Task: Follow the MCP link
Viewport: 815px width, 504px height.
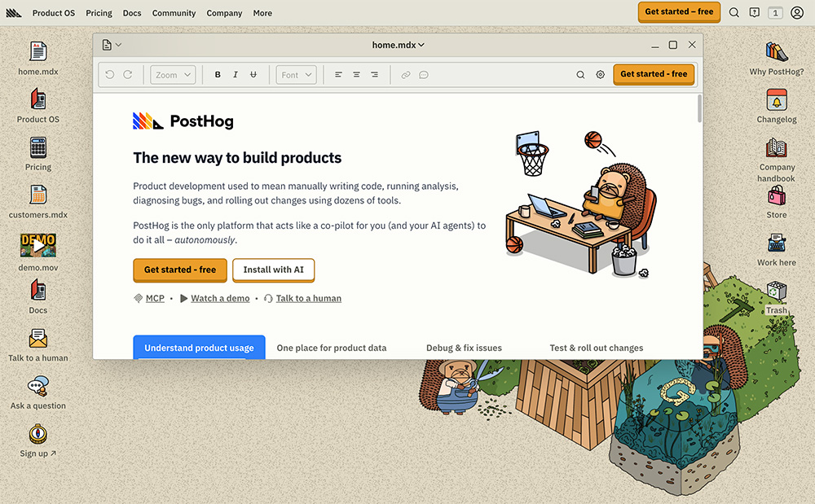Action: 155,299
